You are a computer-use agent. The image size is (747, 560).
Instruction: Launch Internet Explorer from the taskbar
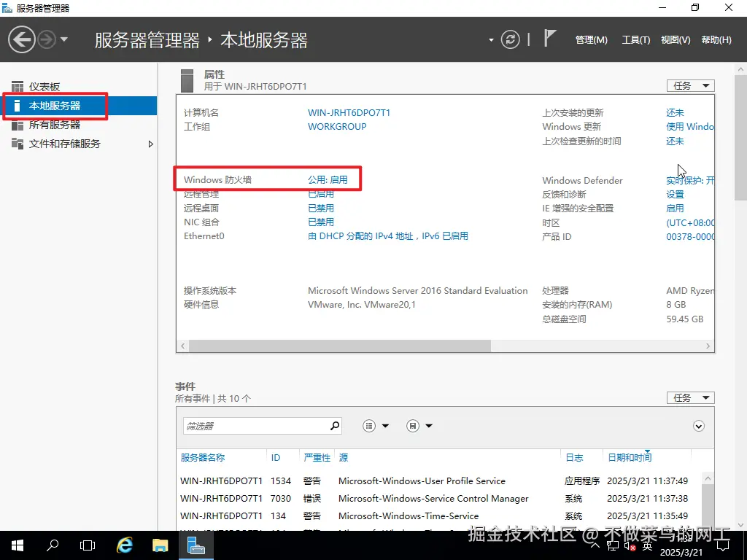(124, 545)
